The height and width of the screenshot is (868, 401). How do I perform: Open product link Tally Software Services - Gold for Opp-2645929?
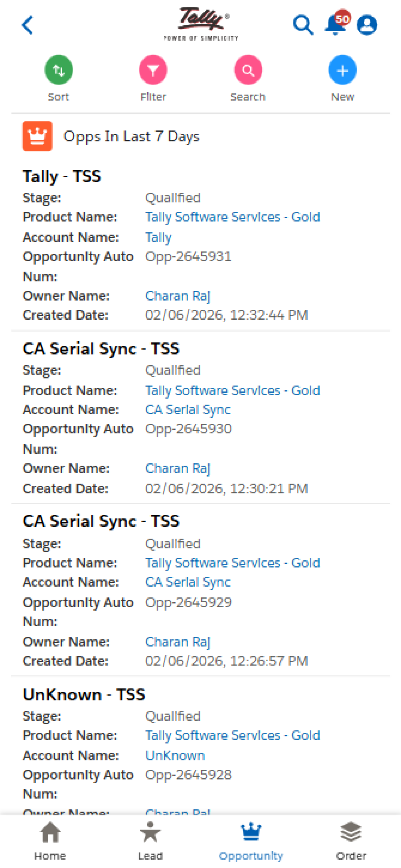tap(232, 563)
